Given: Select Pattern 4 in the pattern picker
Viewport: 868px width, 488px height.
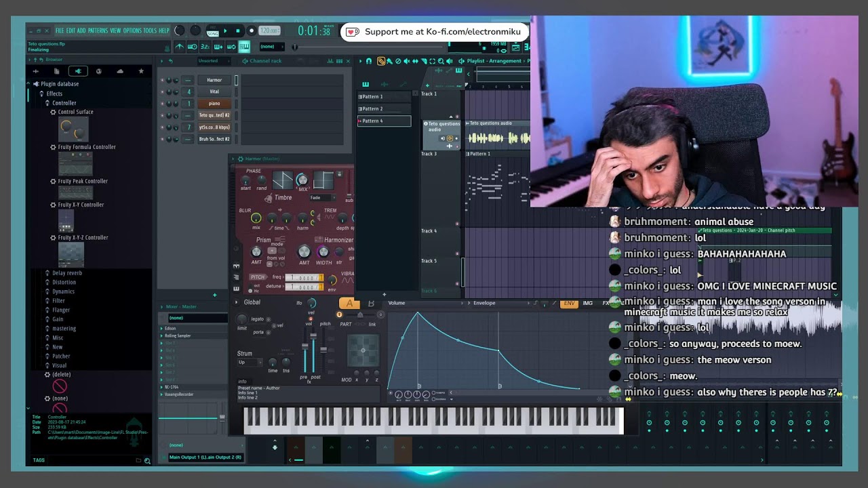Looking at the screenshot, I should pos(384,121).
